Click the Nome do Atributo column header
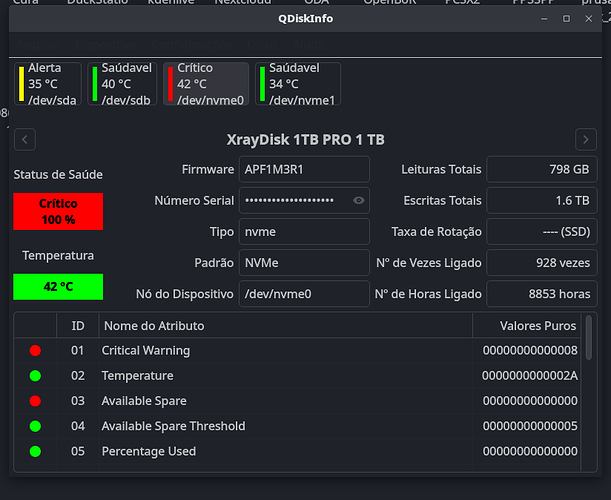Image resolution: width=611 pixels, height=500 pixels. (286, 326)
